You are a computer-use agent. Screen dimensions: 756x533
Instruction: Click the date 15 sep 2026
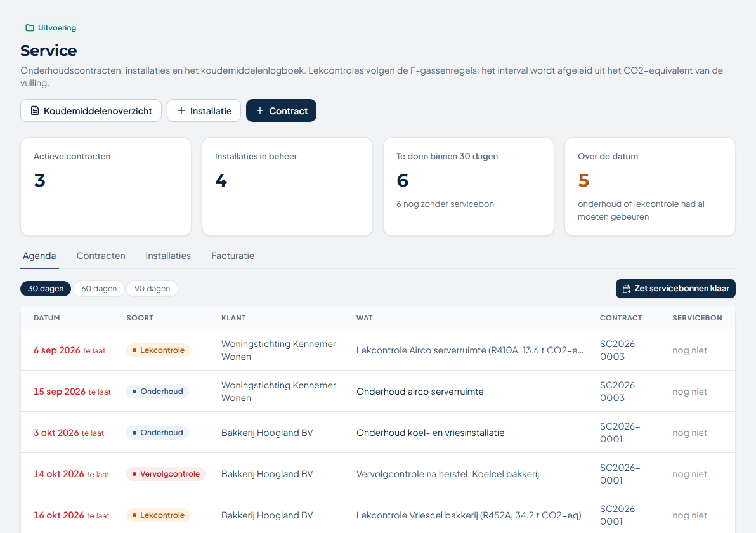click(x=60, y=392)
